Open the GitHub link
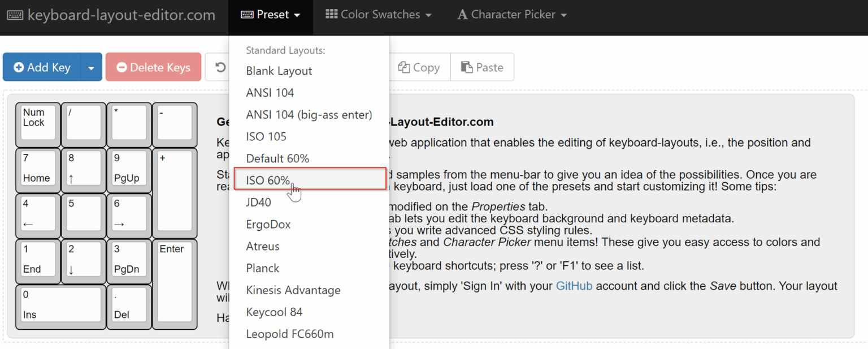Image resolution: width=868 pixels, height=349 pixels. 574,286
